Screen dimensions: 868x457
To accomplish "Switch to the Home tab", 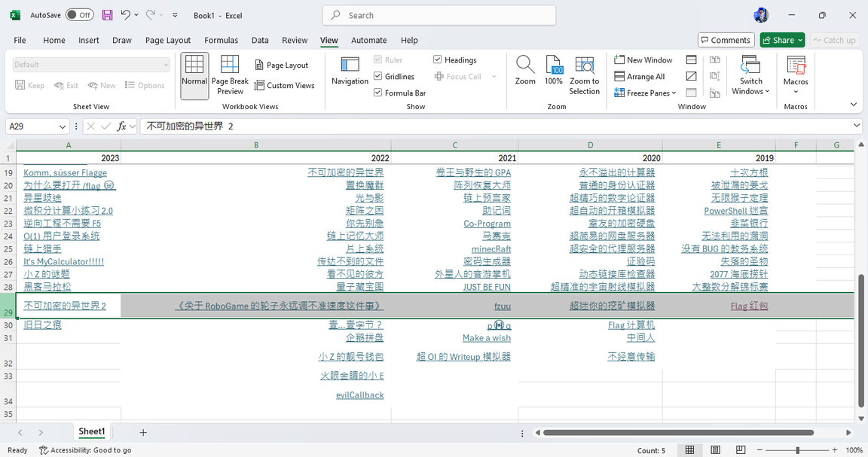I will tap(54, 41).
